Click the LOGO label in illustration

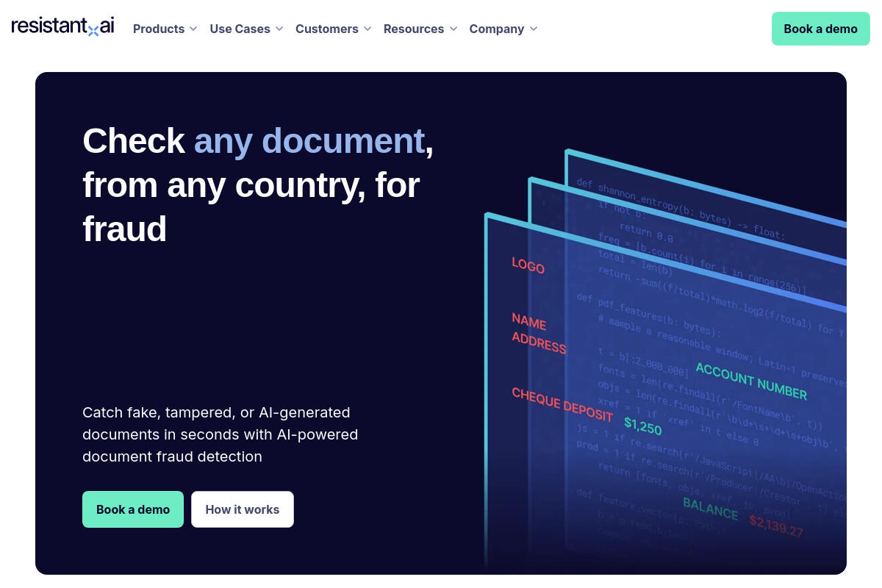pyautogui.click(x=528, y=265)
